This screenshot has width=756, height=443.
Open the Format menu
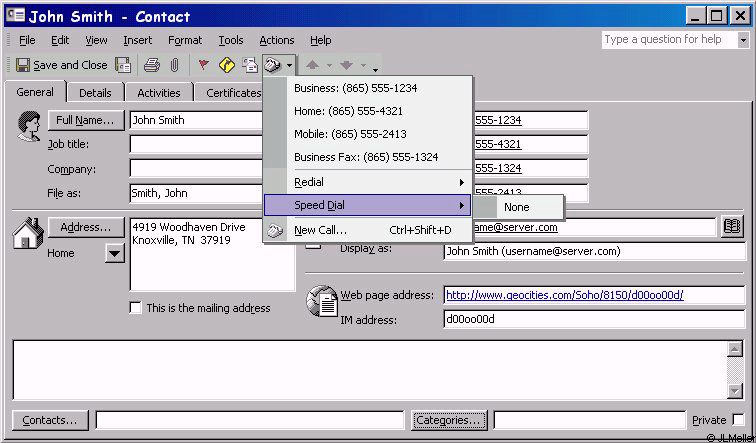(x=185, y=40)
